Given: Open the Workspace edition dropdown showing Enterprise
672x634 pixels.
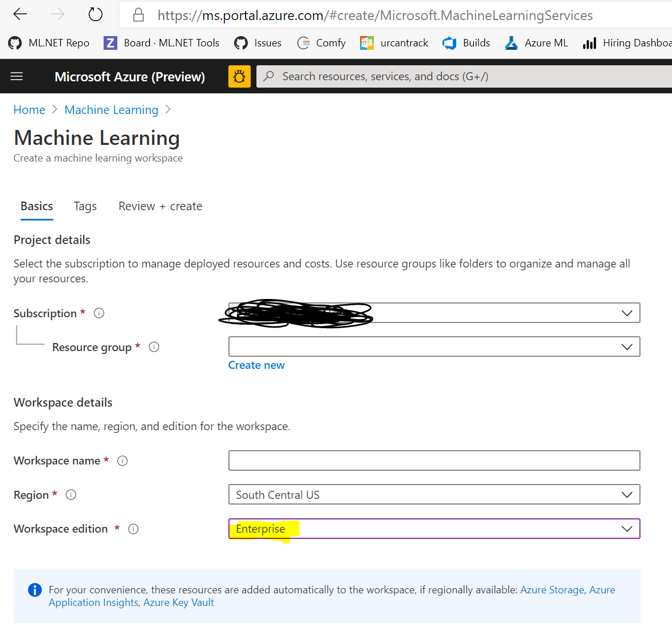Looking at the screenshot, I should 627,529.
